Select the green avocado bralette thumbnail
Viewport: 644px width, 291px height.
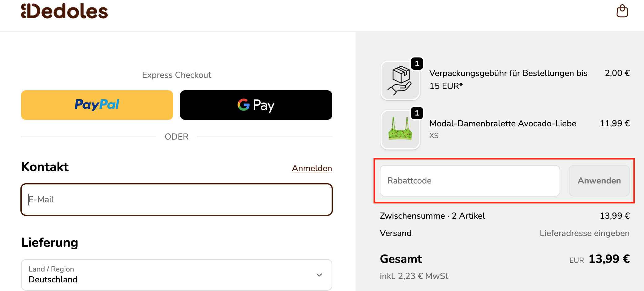tap(400, 130)
